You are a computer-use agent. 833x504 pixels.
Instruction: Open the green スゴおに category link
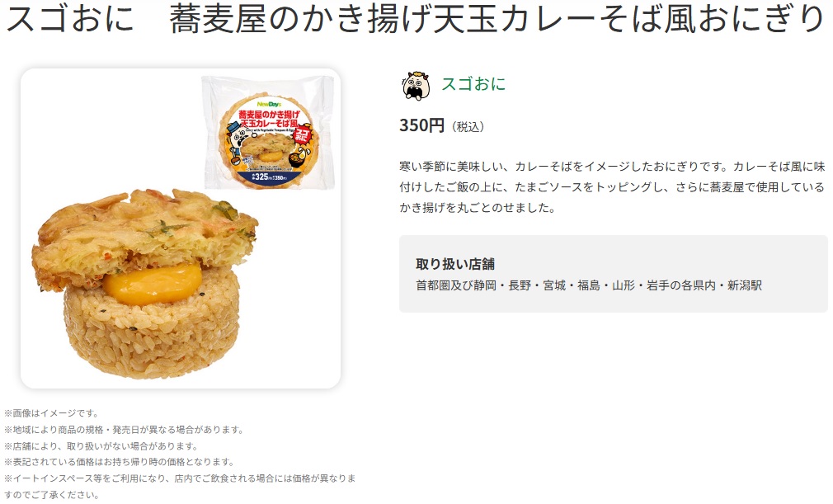pyautogui.click(x=473, y=84)
